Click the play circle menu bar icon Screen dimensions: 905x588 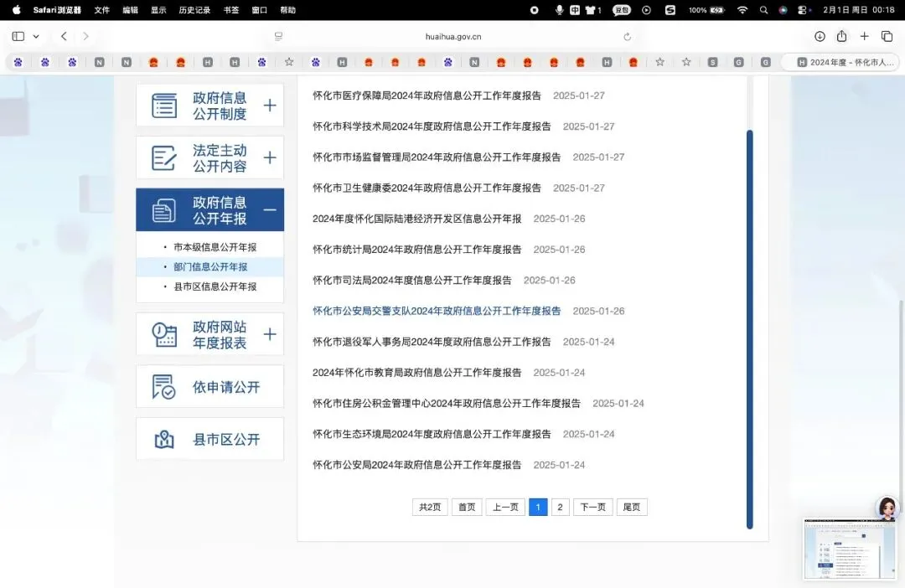tap(646, 10)
